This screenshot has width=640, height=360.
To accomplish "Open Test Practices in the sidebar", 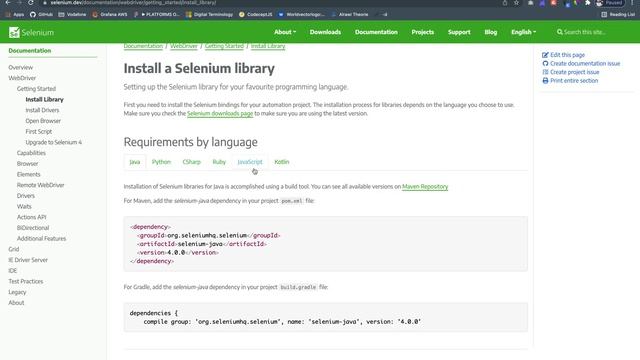I will pyautogui.click(x=25, y=281).
